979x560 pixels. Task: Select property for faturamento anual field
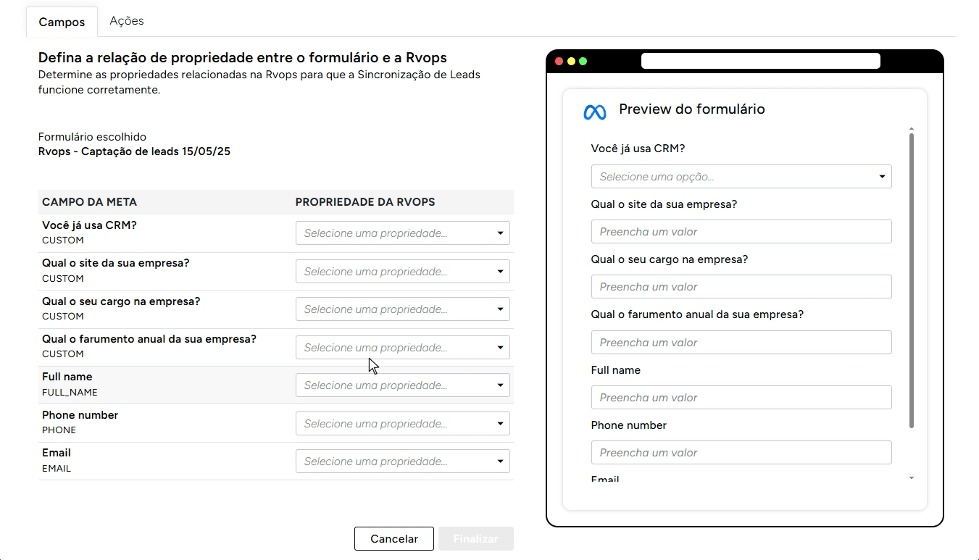(x=402, y=348)
